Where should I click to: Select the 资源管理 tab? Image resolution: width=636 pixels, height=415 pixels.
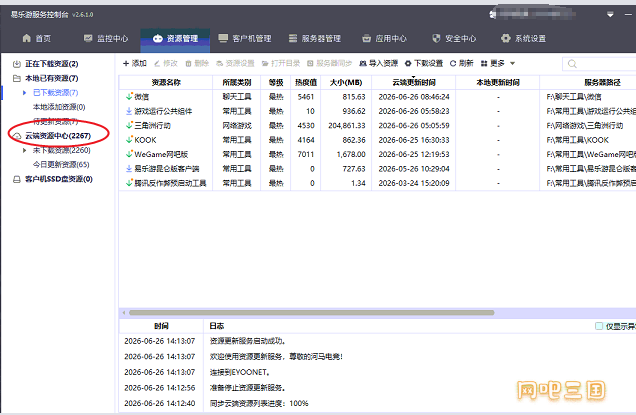point(175,39)
